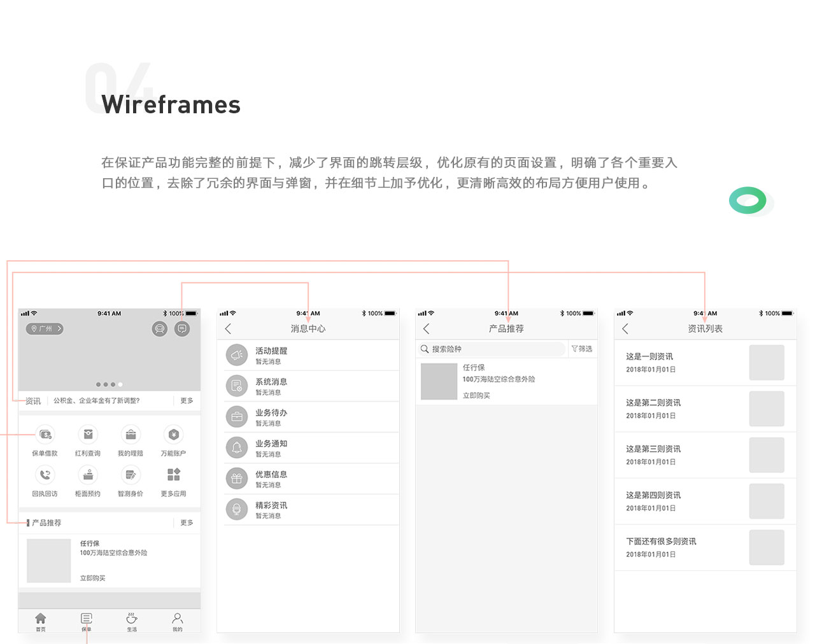Click 更多 next to 产品推荐
815x644 pixels.
187,523
